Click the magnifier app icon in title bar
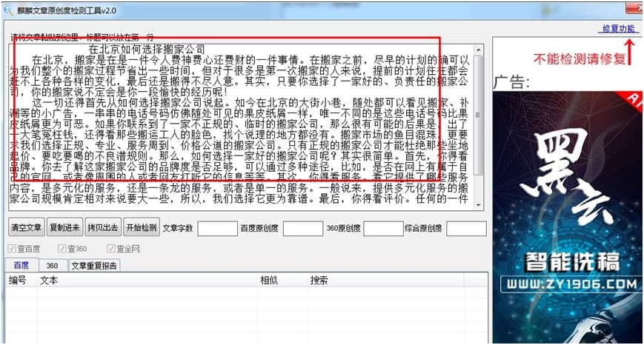Screen dimensions: 644x345 pyautogui.click(x=8, y=10)
